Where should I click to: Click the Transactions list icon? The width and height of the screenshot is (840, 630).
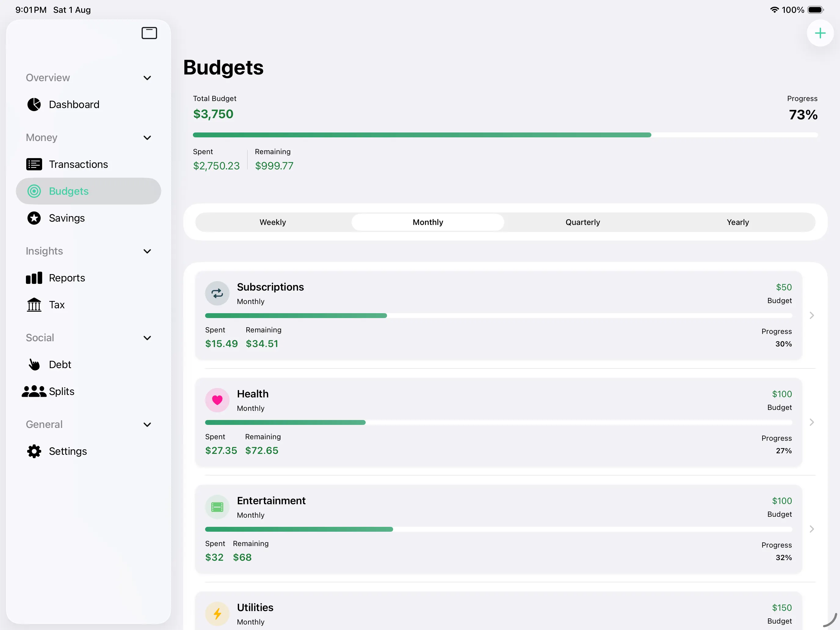click(34, 165)
